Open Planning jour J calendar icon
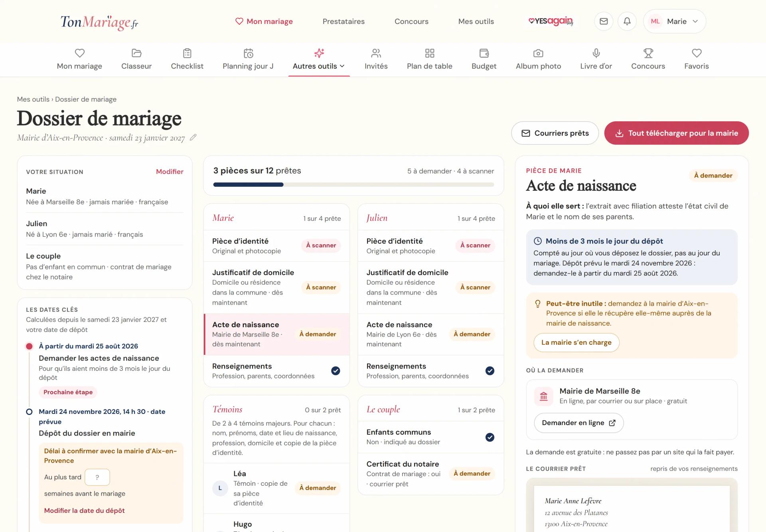The width and height of the screenshot is (766, 532). 248,53
